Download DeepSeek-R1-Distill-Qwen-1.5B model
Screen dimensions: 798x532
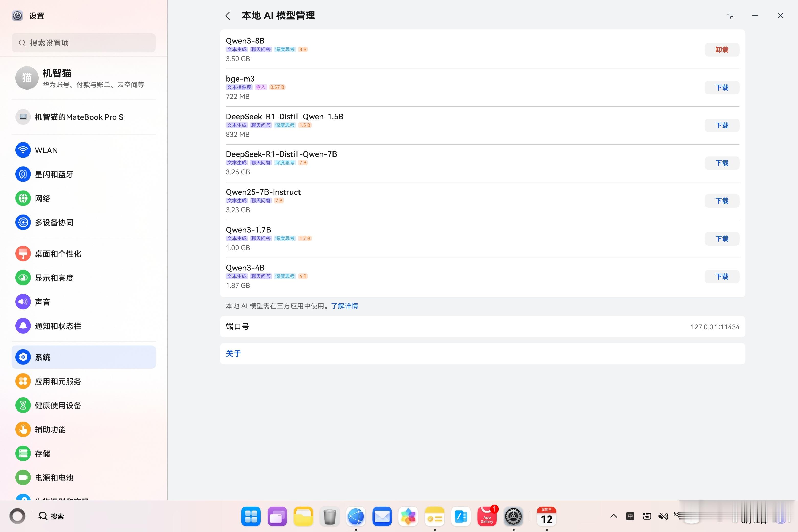click(722, 125)
